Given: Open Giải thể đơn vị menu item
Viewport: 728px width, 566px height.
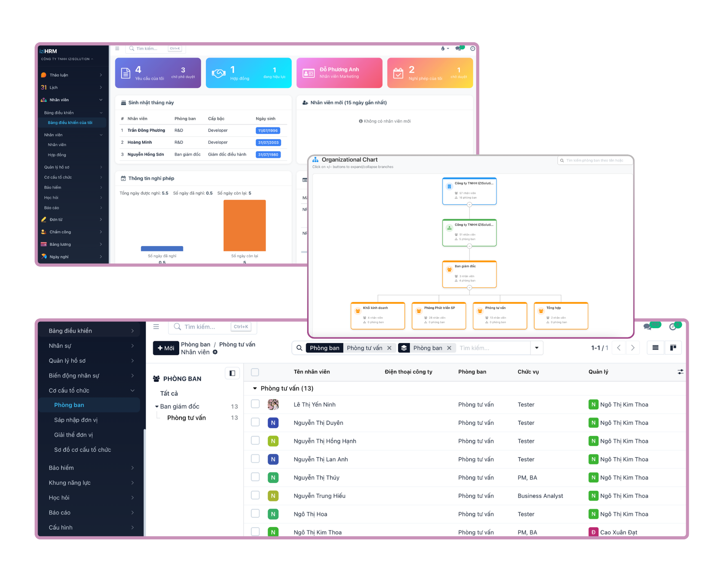Looking at the screenshot, I should tap(73, 435).
